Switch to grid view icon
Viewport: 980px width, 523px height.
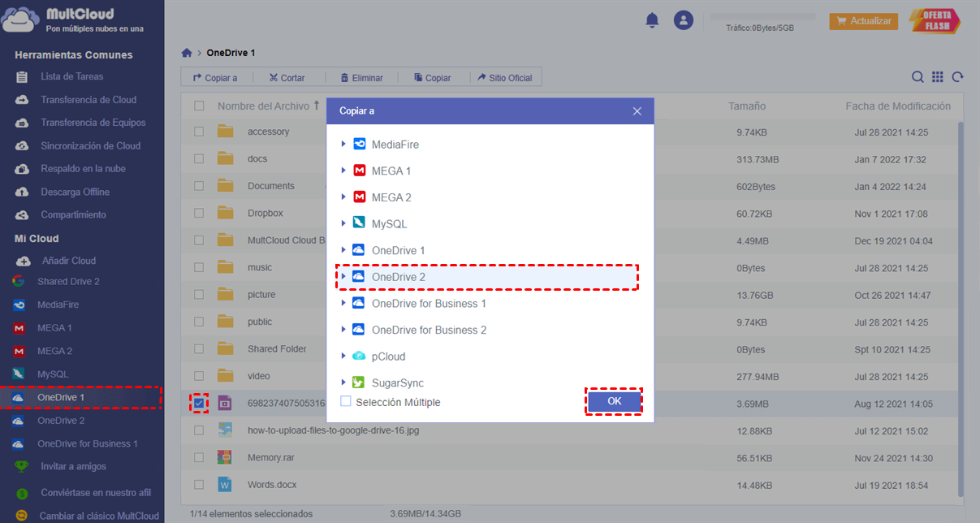coord(938,77)
